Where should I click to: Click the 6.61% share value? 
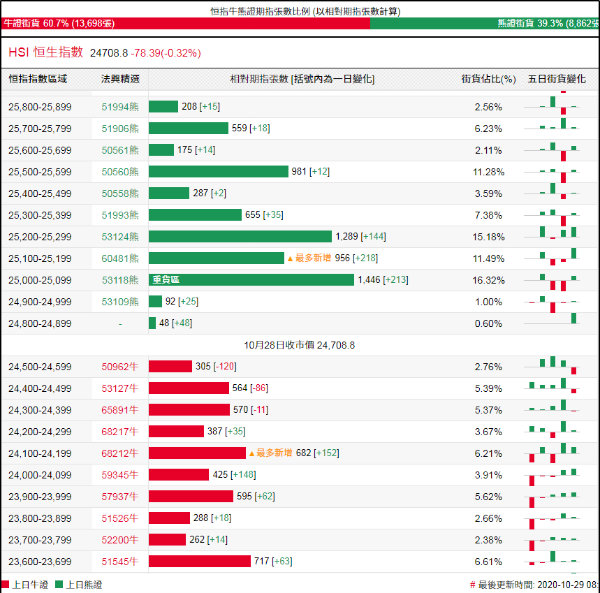pyautogui.click(x=488, y=561)
